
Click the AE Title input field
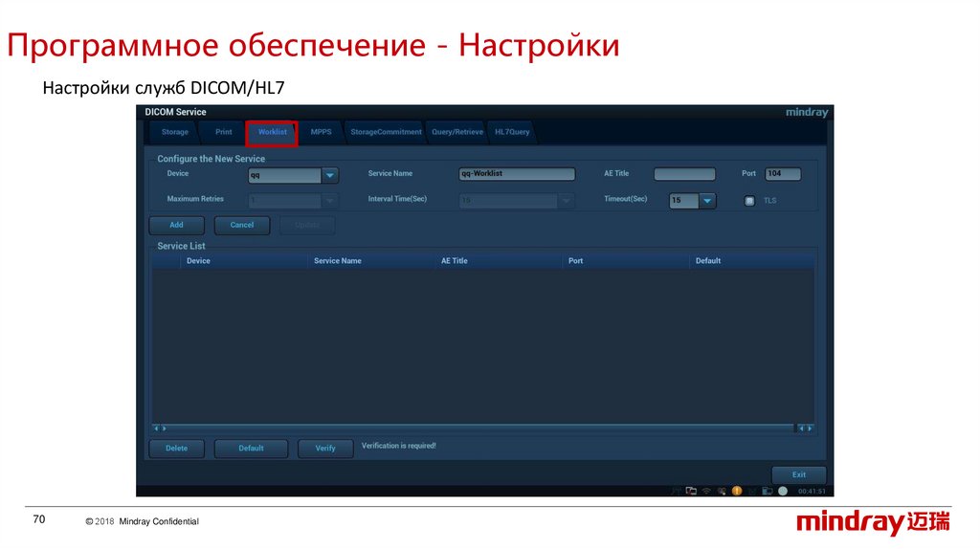point(684,174)
